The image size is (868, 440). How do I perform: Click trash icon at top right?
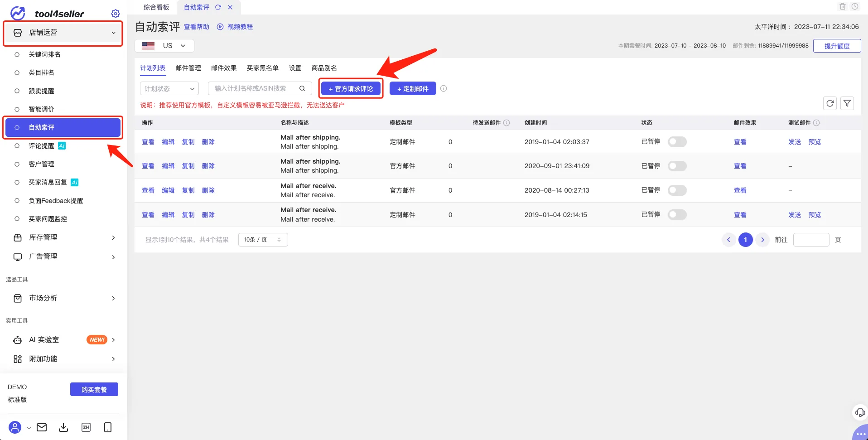(843, 6)
